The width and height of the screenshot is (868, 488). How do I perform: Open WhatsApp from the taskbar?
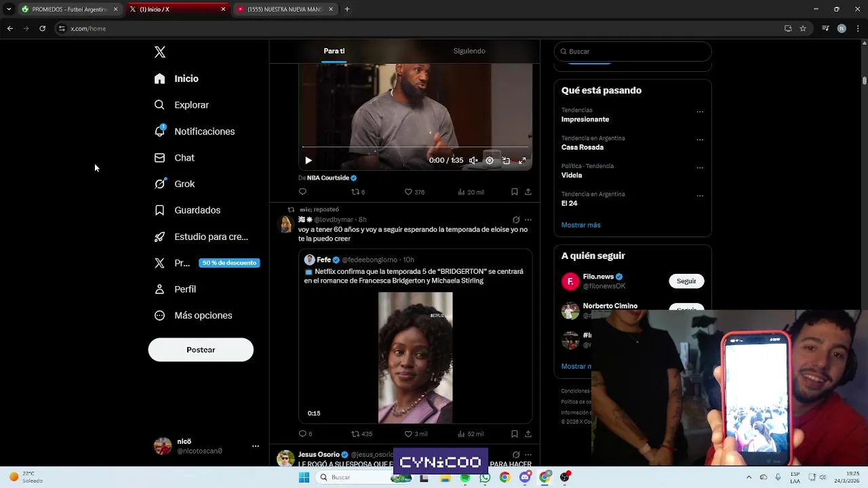tap(485, 478)
